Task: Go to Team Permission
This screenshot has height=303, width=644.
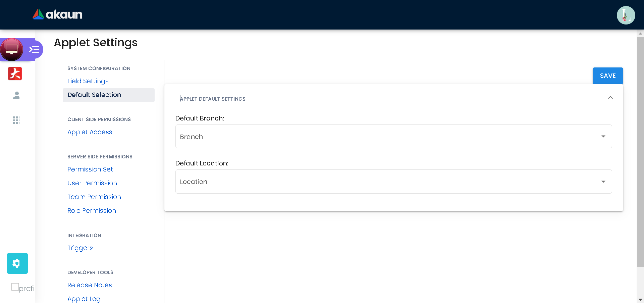Action: 94,197
